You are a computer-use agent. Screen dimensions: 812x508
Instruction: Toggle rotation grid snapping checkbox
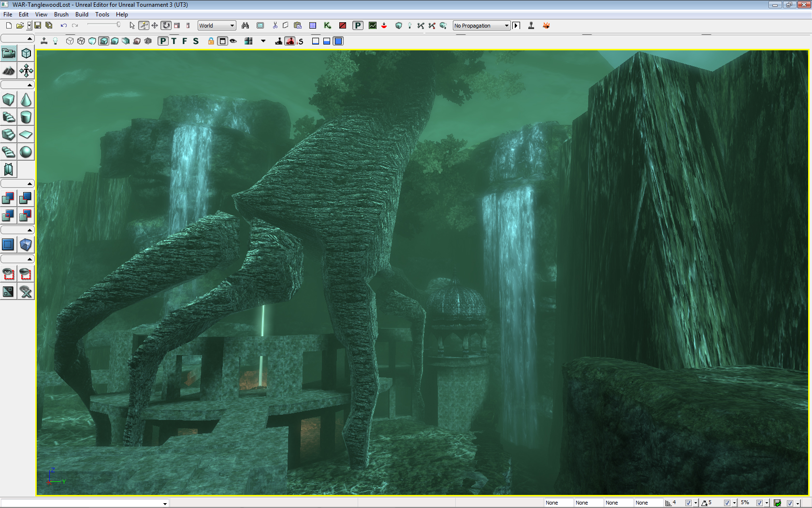727,503
